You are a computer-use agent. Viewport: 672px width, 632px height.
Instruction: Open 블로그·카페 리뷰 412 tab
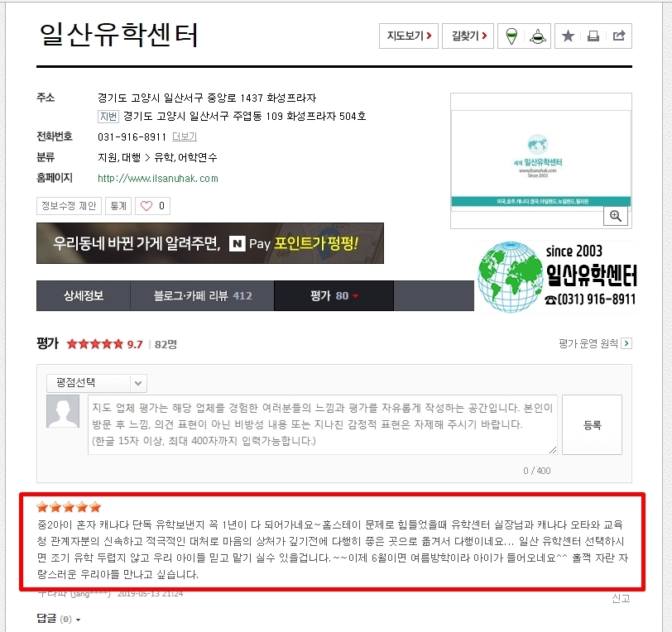(x=202, y=295)
